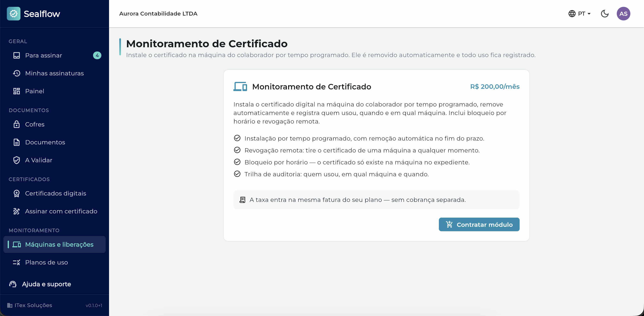Viewport: 644px width, 316px height.
Task: Click the Contratar módulo button
Action: tap(479, 224)
